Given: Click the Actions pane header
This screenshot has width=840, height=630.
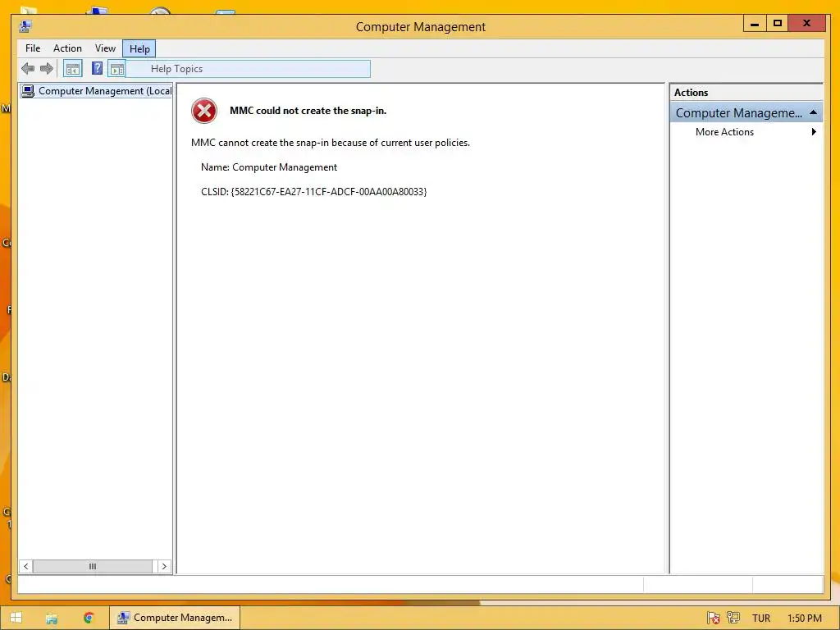Looking at the screenshot, I should (x=746, y=92).
